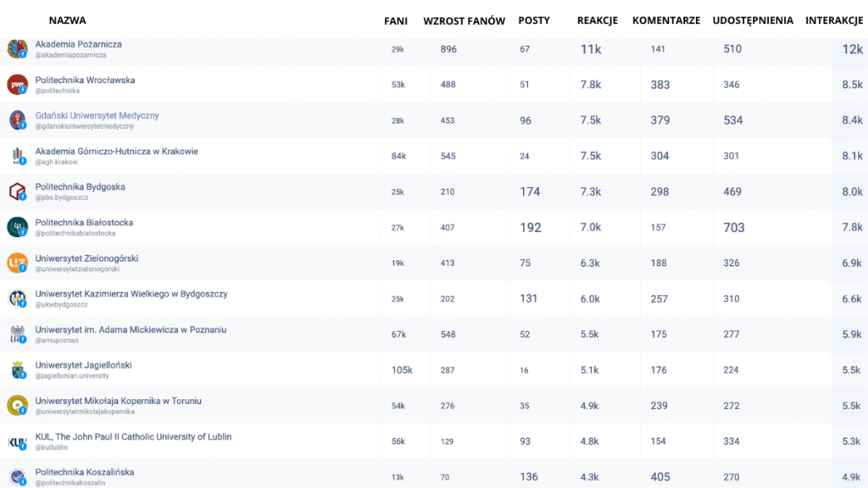Click the @politechnika handle
The height and width of the screenshot is (488, 868).
(x=58, y=91)
